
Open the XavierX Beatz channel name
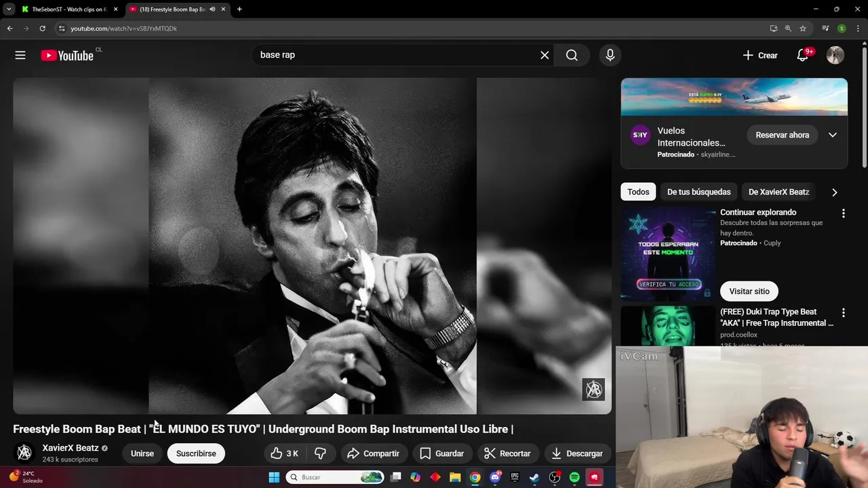tap(71, 448)
